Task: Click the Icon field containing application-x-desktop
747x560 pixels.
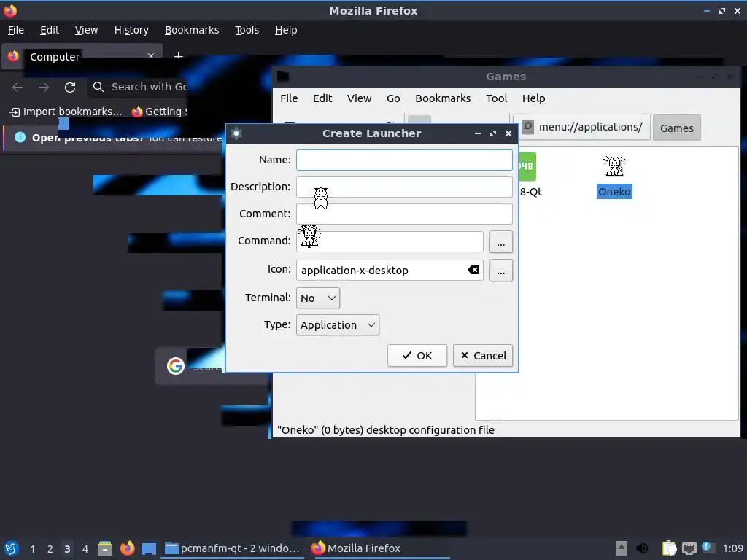Action: (390, 270)
